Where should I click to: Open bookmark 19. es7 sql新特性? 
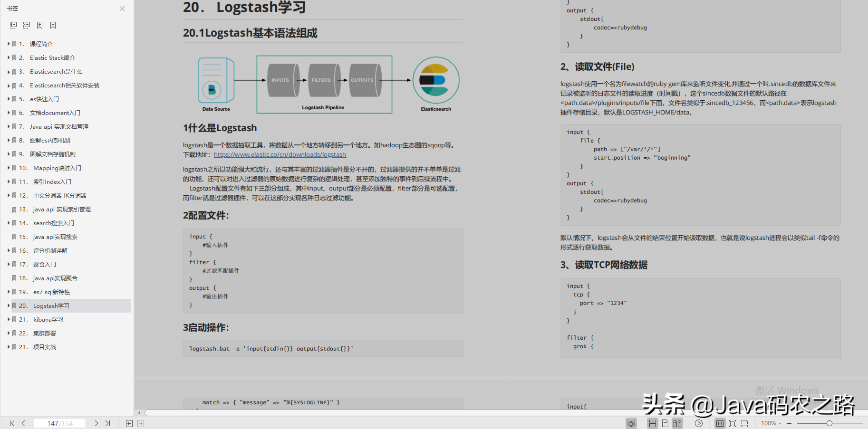point(44,292)
